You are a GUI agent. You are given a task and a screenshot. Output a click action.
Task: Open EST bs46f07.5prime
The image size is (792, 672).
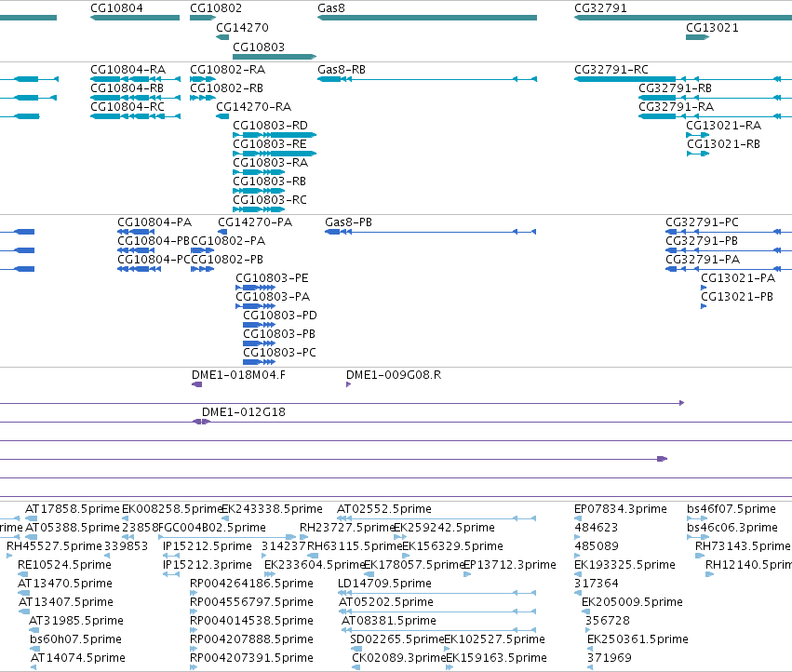(x=697, y=518)
